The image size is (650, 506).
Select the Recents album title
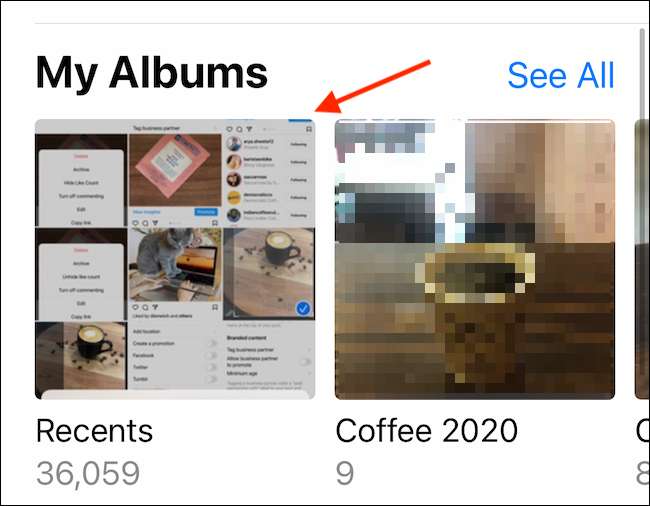[x=95, y=431]
